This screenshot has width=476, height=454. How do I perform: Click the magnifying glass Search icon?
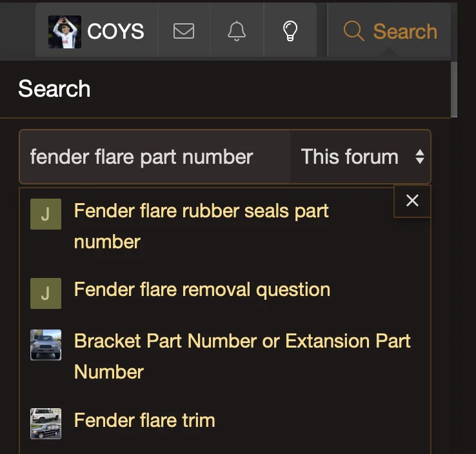(x=353, y=31)
